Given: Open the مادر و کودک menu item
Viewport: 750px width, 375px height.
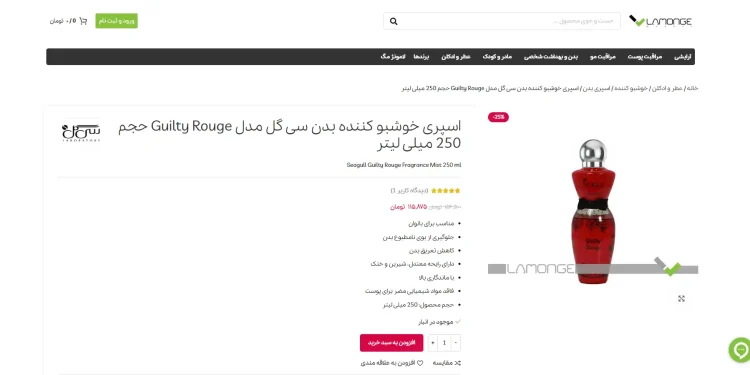Looking at the screenshot, I should (x=497, y=56).
